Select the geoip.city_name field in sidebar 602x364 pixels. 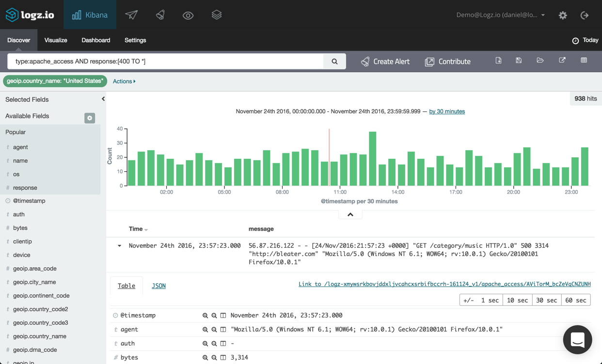pos(34,282)
